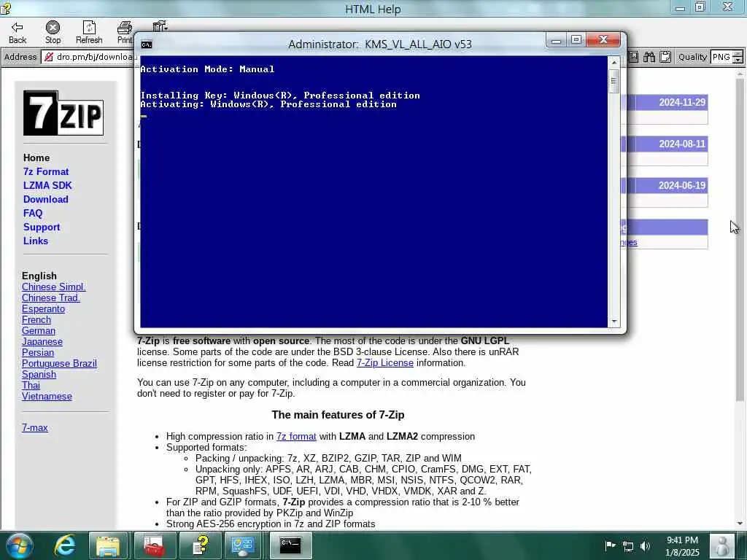The image size is (747, 560).
Task: Click the 2024-11-29 news date header
Action: click(682, 102)
